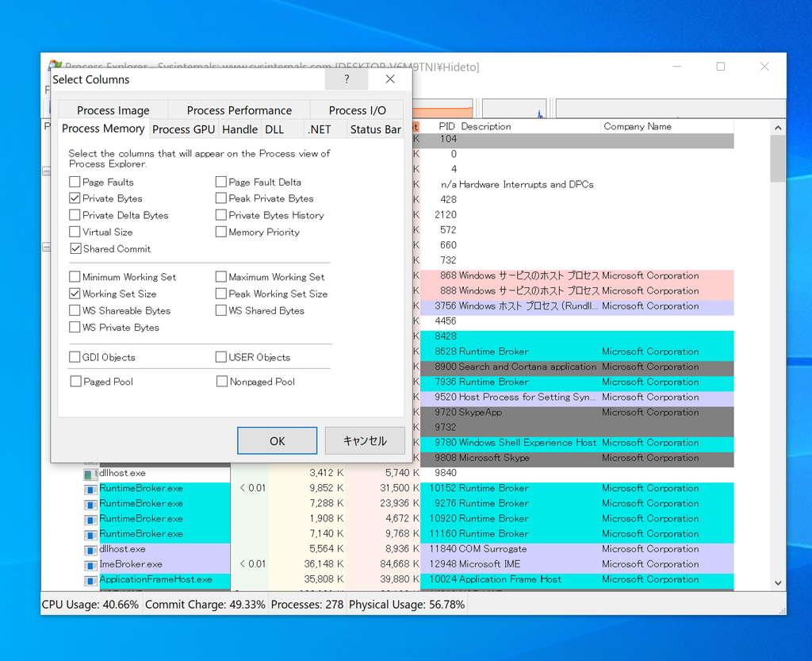
Task: Enable the GDI Objects checkbox
Action: point(75,357)
